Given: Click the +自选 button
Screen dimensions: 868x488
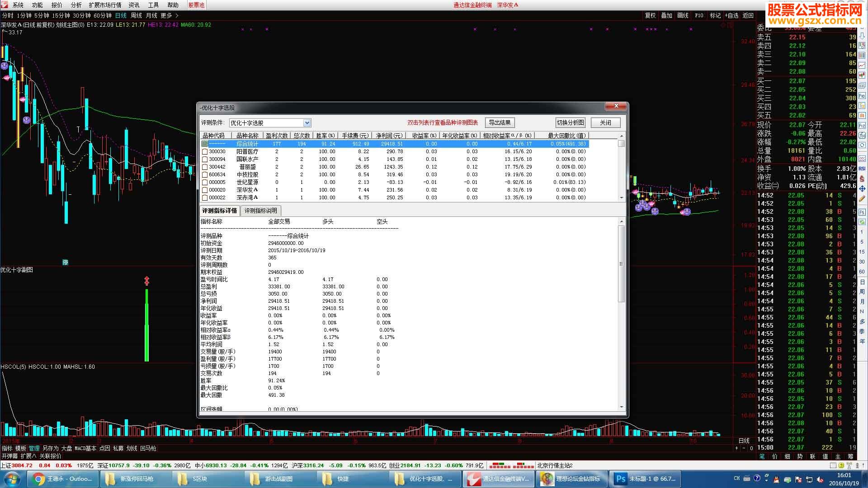Looking at the screenshot, I should pos(731,15).
